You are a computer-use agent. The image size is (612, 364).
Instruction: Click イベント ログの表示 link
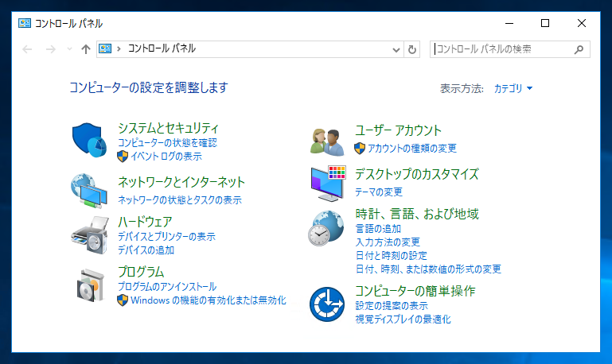click(166, 157)
